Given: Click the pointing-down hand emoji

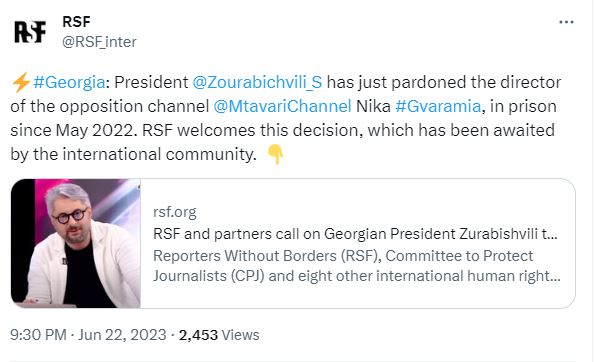Looking at the screenshot, I should click(276, 154).
